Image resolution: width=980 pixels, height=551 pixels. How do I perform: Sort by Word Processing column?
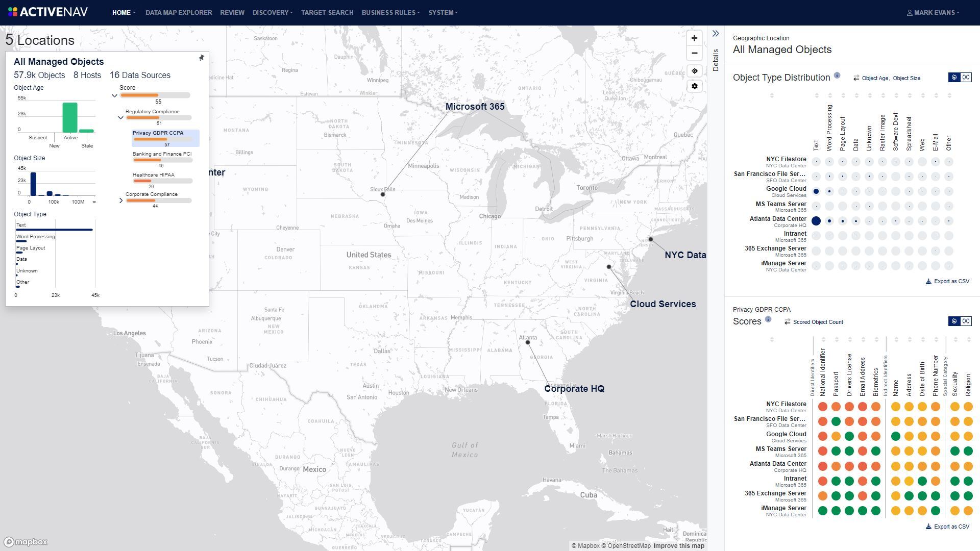(x=830, y=95)
